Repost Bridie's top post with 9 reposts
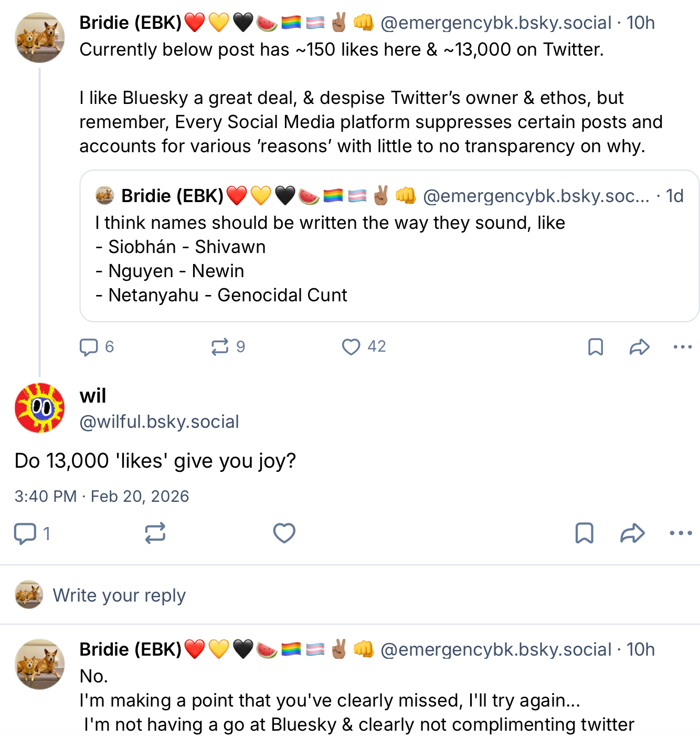Viewport: 700px width, 737px height. pos(220,347)
